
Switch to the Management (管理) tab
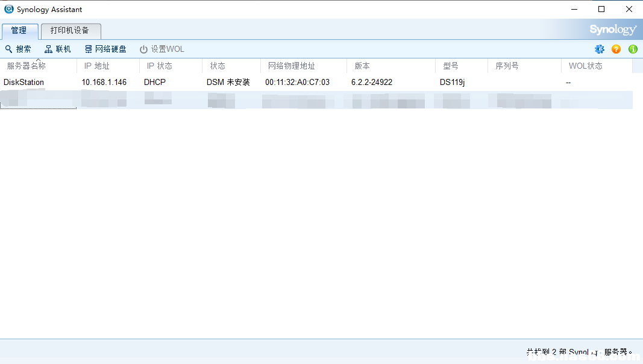point(19,31)
